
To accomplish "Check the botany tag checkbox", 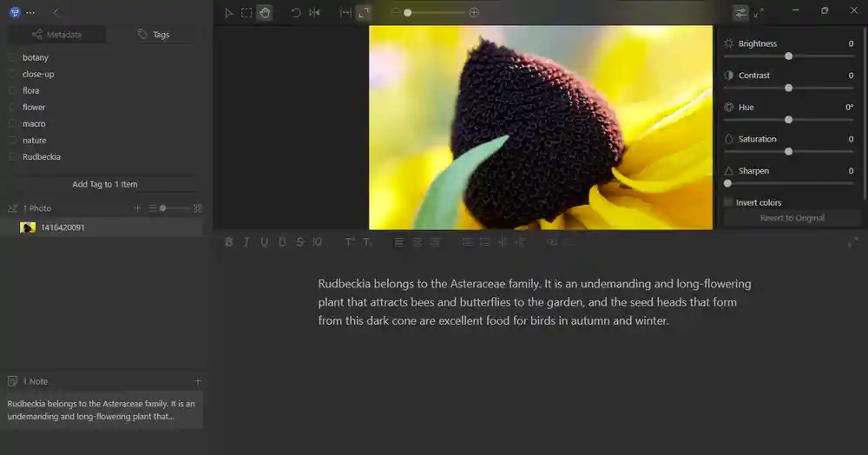I will [x=13, y=58].
